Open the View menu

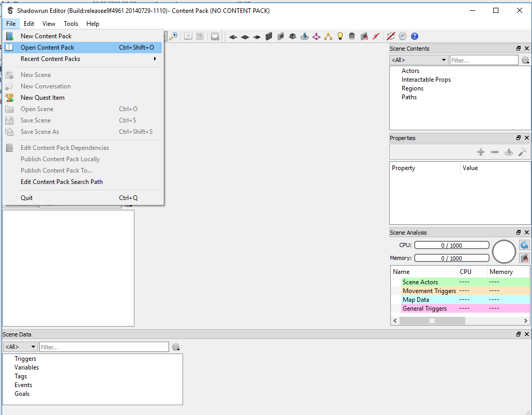pos(49,24)
